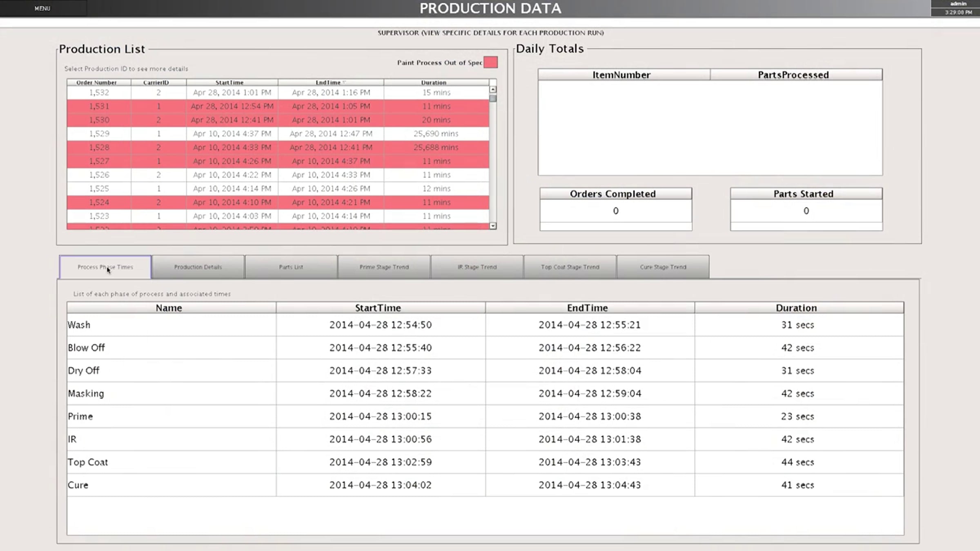This screenshot has width=980, height=551.
Task: Select order number 1,532 row
Action: click(99, 93)
